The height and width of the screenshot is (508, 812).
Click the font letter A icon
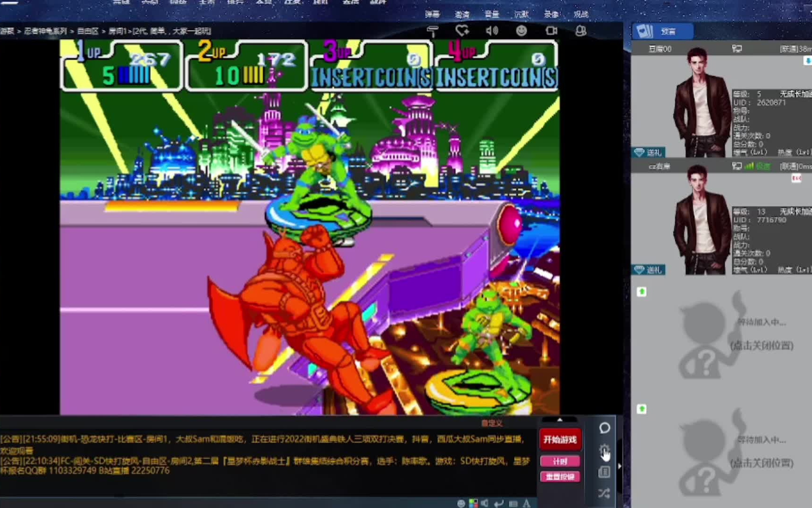(x=527, y=503)
